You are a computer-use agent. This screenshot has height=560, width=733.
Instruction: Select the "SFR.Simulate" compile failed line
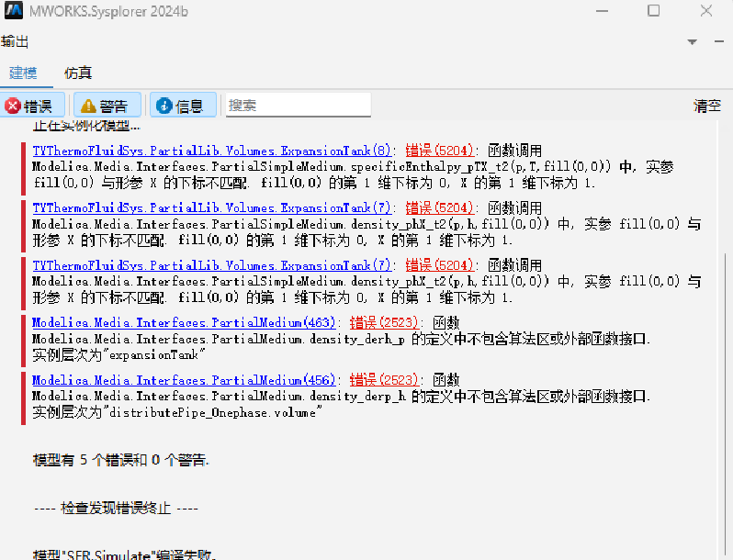coord(125,554)
